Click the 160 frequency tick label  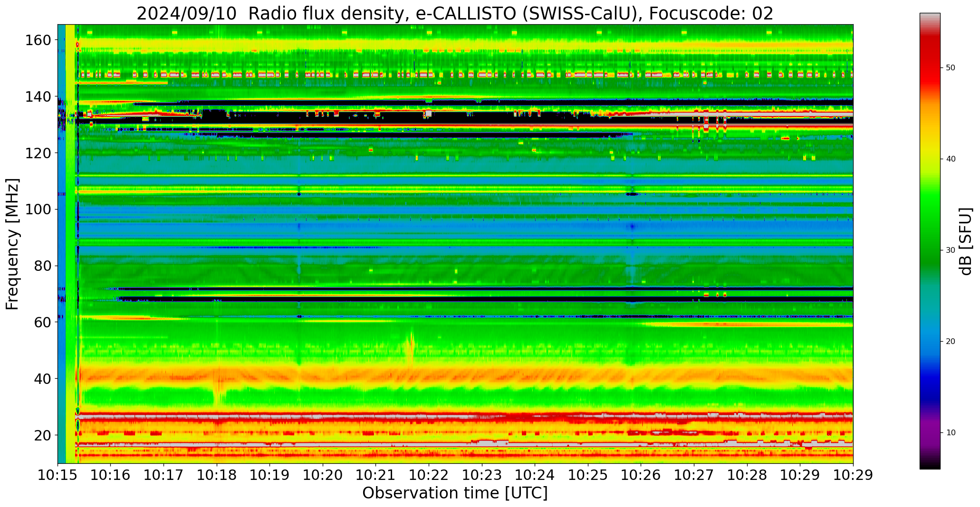tap(38, 40)
